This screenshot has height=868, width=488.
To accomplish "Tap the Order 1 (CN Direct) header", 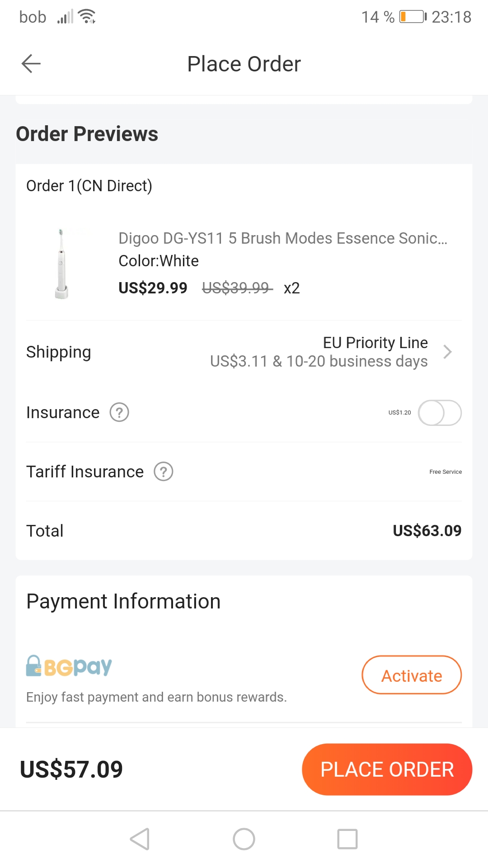I will pos(89,186).
